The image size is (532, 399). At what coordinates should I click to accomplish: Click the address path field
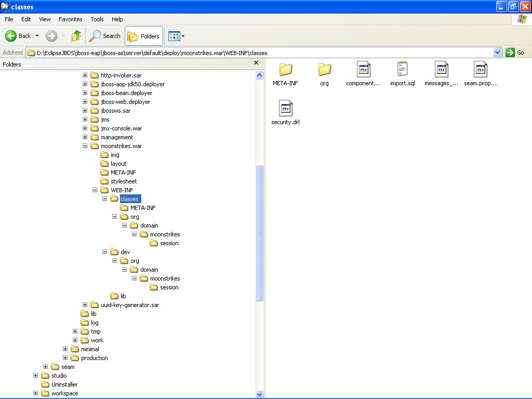pos(260,52)
